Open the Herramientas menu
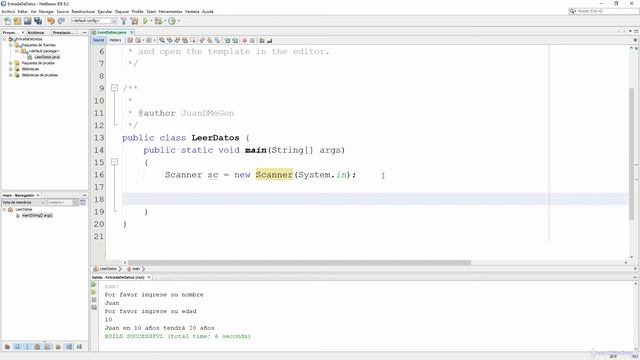Image resolution: width=640 pixels, height=360 pixels. (170, 11)
